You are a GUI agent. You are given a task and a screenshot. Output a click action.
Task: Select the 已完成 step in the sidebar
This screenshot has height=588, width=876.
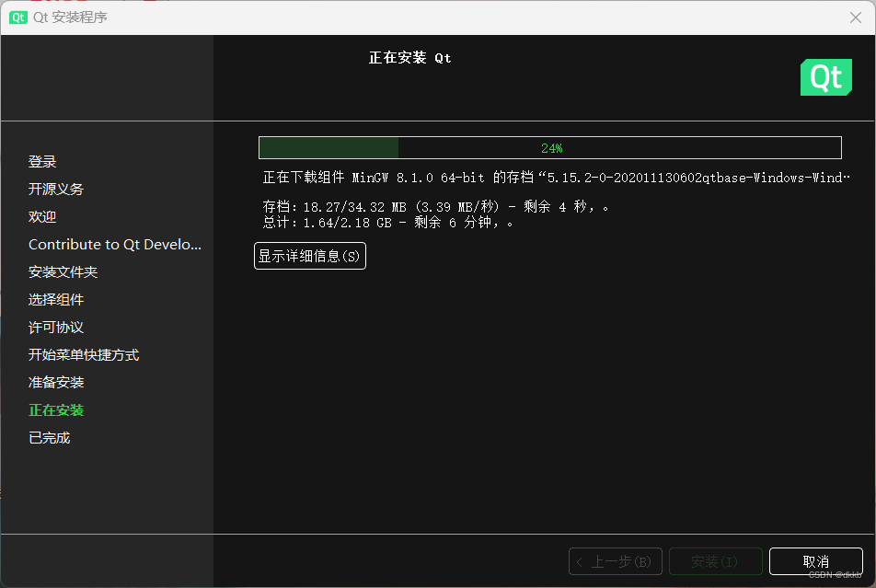49,438
